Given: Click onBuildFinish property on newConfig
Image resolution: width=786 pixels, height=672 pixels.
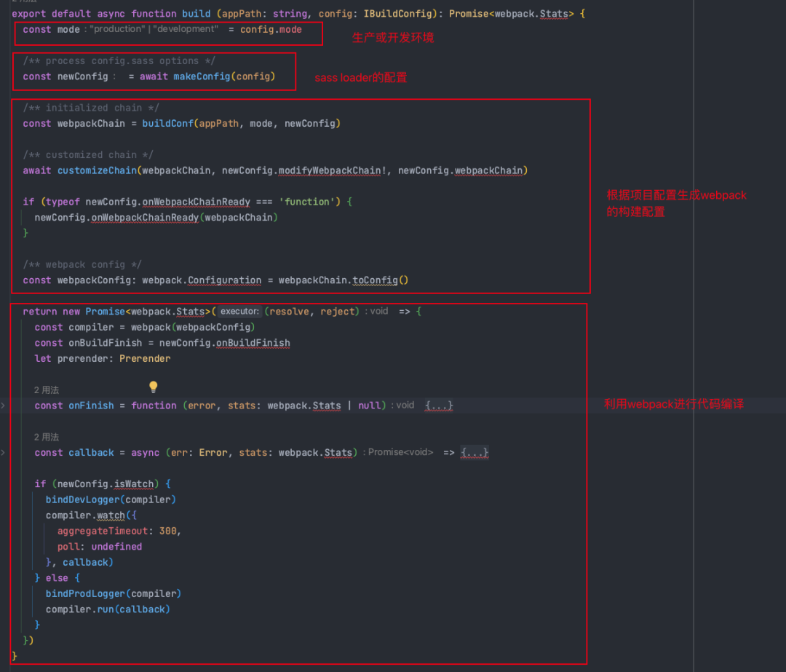Looking at the screenshot, I should [253, 342].
